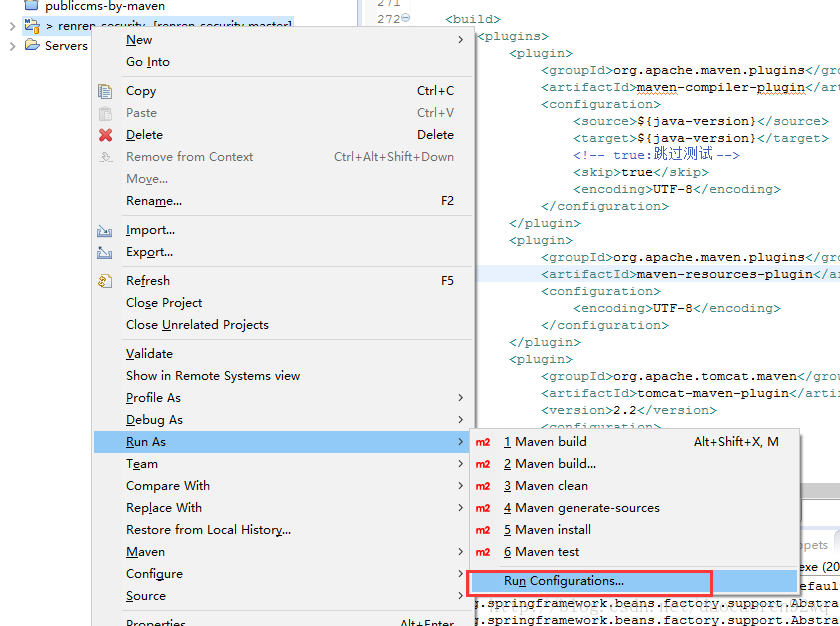Choose Import... from the context menu
Screen dimensions: 840x626
(283, 230)
